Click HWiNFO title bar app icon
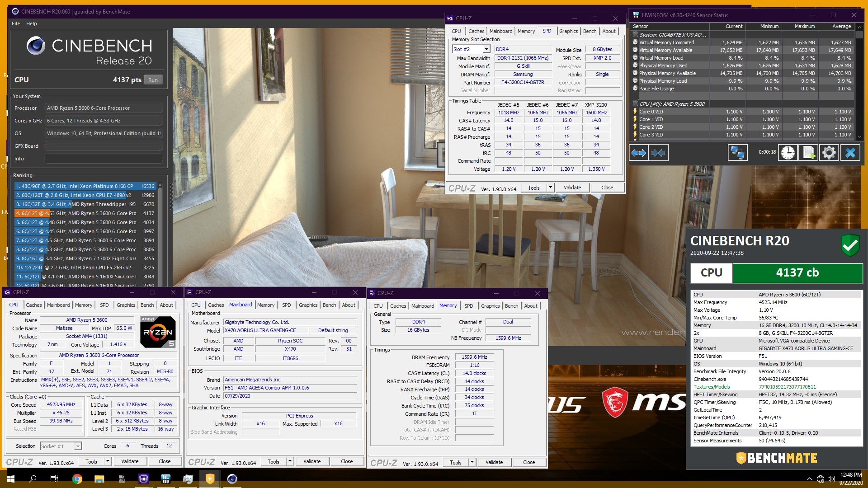868x488 pixels. [636, 15]
